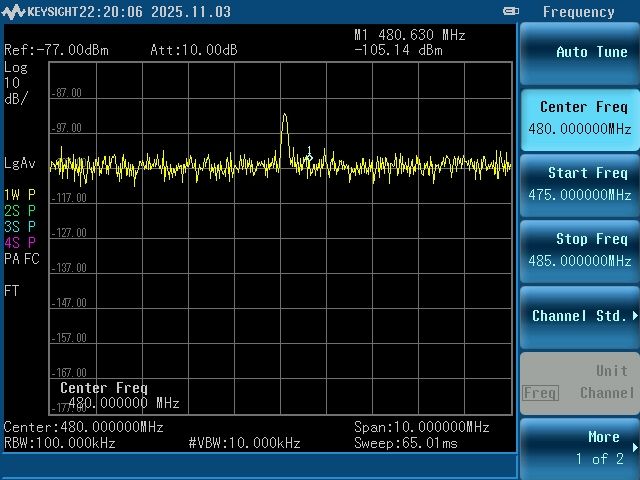Click the -147.00 graticule label
640x480 pixels.
[x=69, y=303]
